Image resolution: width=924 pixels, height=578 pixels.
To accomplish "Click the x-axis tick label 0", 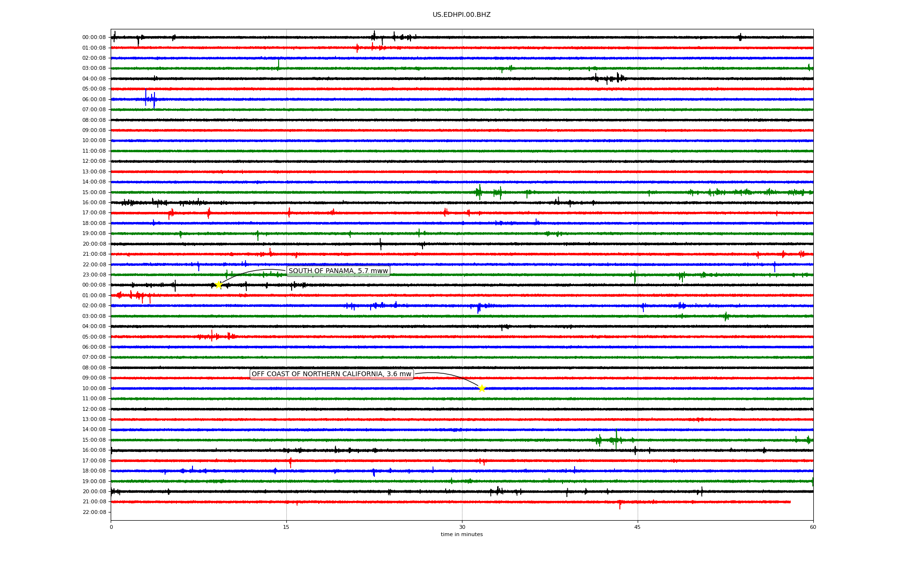I will (x=111, y=527).
